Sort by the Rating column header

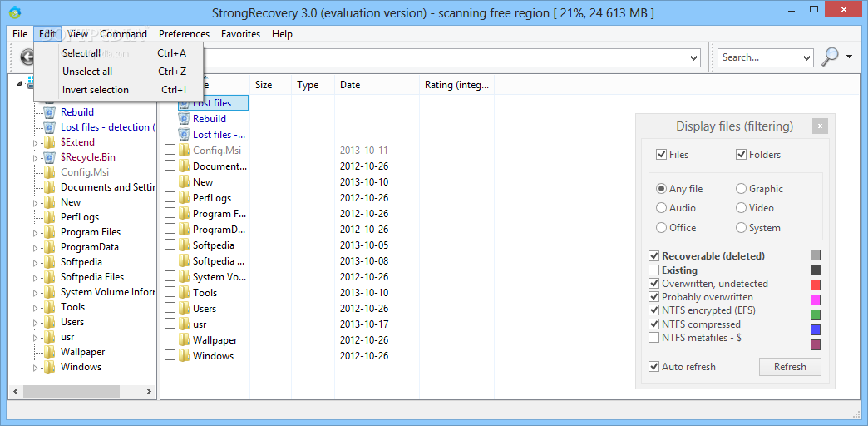(456, 85)
